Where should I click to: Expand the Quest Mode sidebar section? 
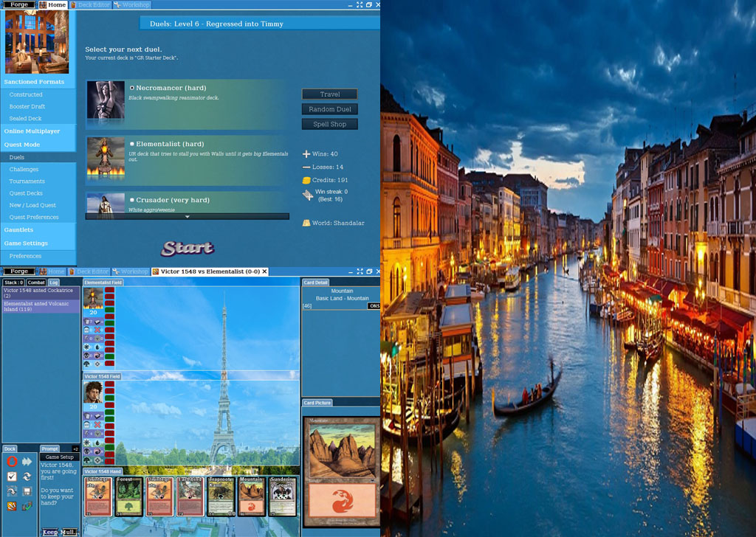(x=22, y=145)
